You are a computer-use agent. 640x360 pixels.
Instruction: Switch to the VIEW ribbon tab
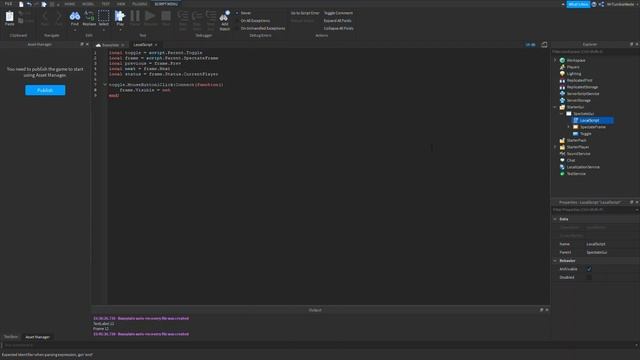coord(121,4)
